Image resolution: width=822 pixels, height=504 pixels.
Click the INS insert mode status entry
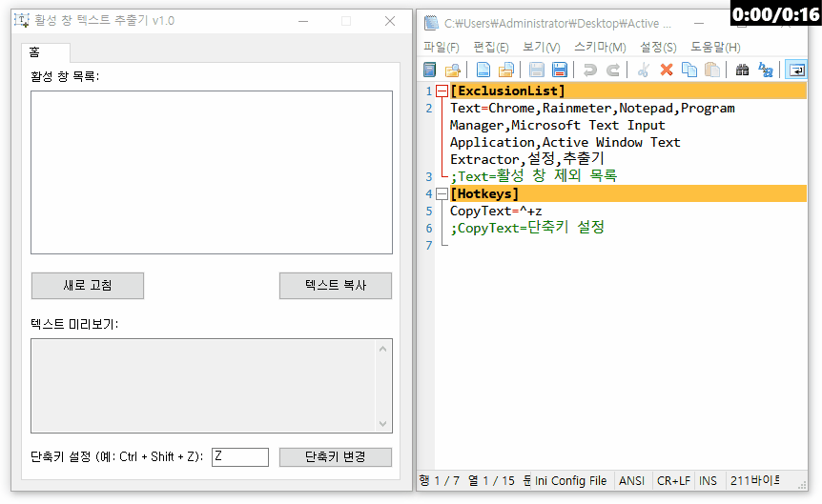click(708, 481)
